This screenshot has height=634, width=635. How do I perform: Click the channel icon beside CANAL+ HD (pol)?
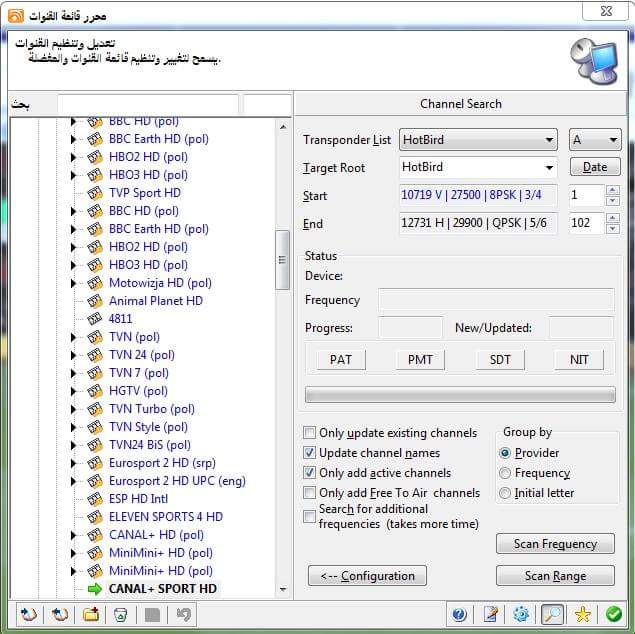(x=95, y=535)
